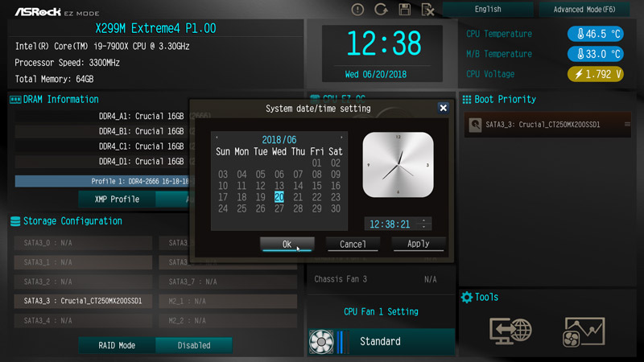Close the System date/time setting dialog
Screen dimensions: 644x362
(444, 108)
